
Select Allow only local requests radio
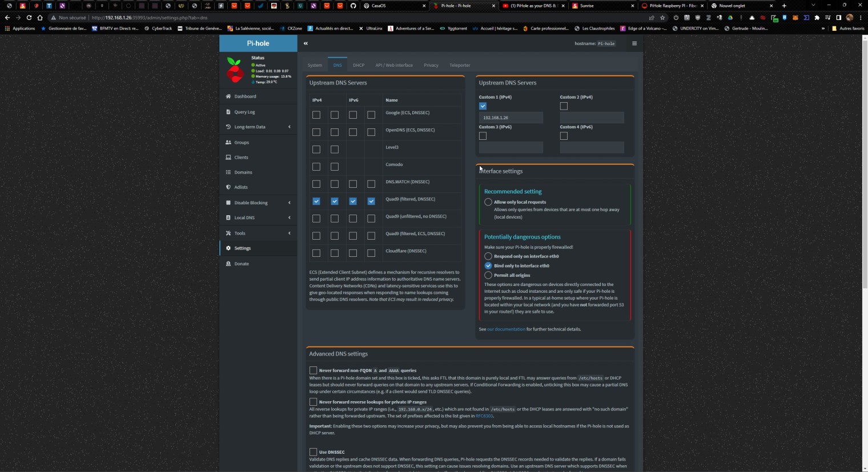[488, 202]
